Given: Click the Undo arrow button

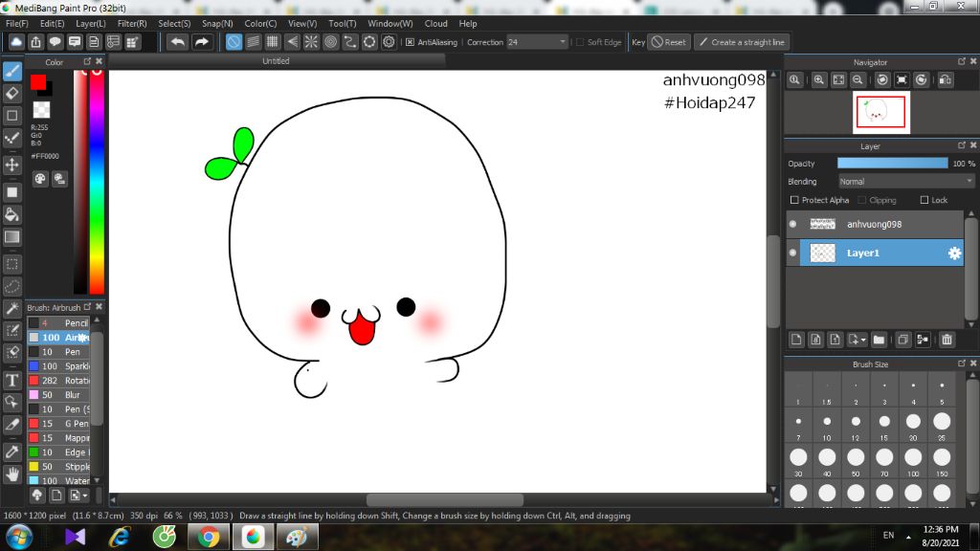Looking at the screenshot, I should click(177, 42).
